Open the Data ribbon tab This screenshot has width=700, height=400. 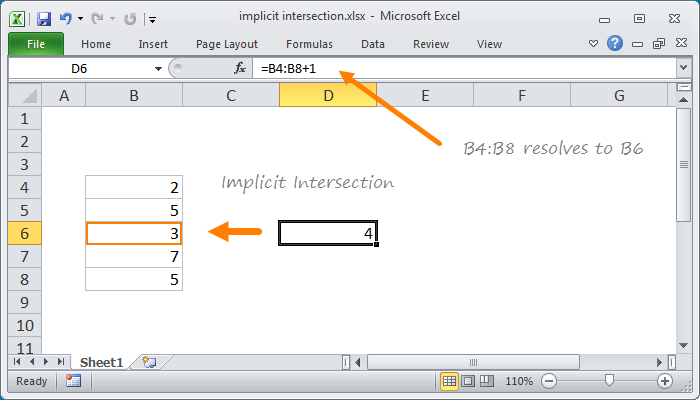pos(373,44)
